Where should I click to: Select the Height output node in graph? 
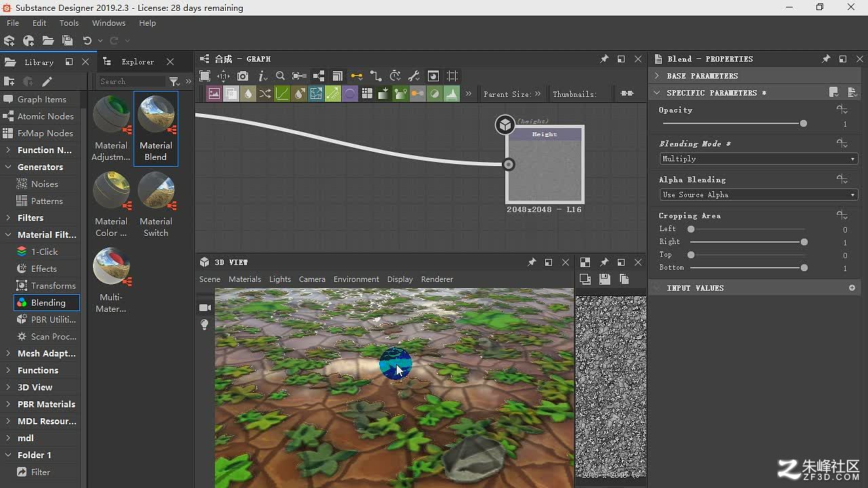point(545,165)
